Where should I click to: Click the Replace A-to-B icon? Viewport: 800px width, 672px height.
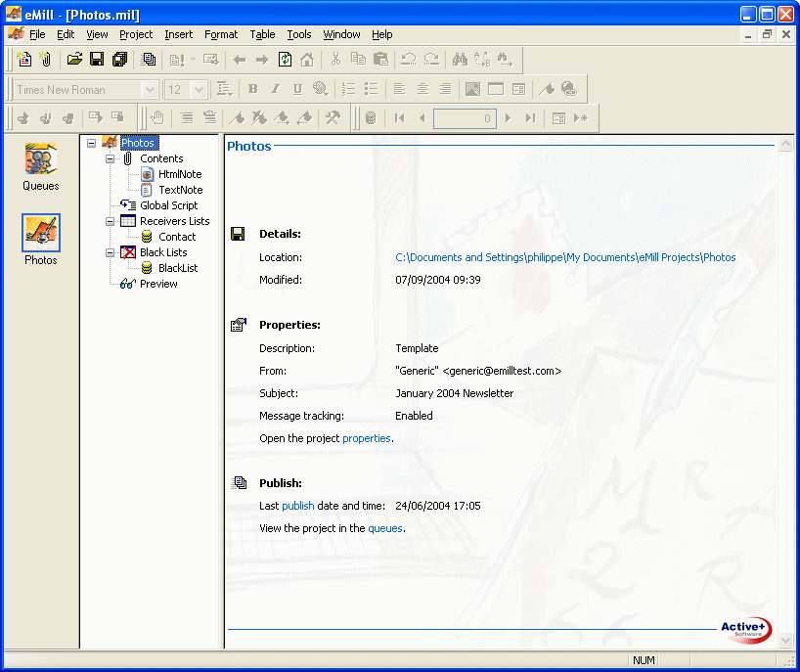(482, 60)
